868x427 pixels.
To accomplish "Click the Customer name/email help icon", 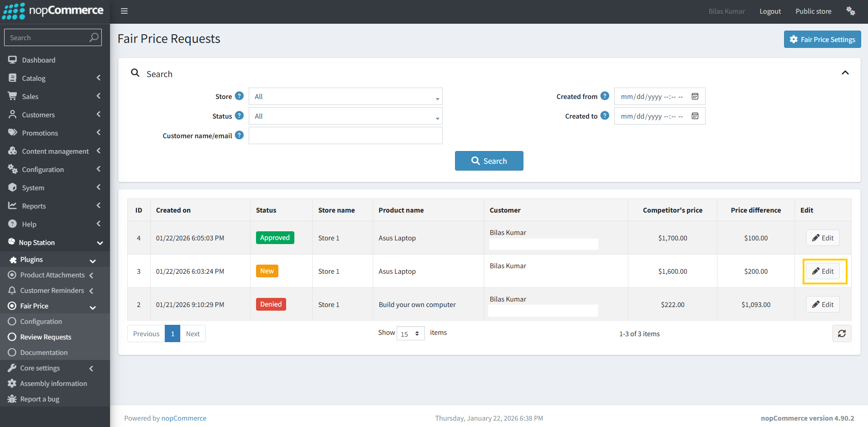I will [x=239, y=135].
